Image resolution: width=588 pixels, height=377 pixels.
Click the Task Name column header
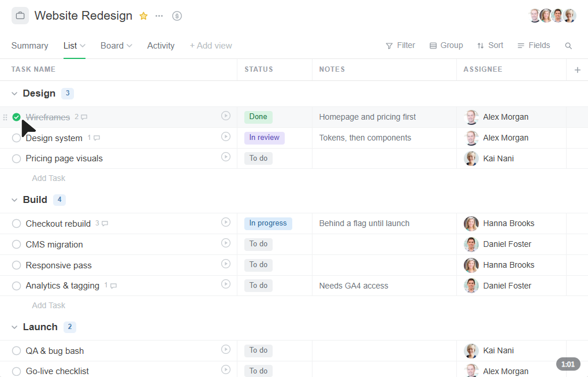[x=34, y=69]
